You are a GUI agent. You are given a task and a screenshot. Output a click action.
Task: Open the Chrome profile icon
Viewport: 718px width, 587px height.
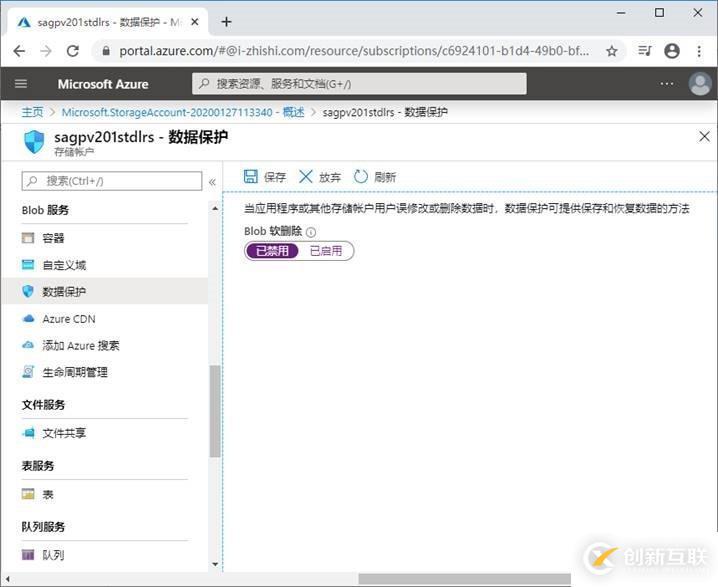[x=672, y=51]
